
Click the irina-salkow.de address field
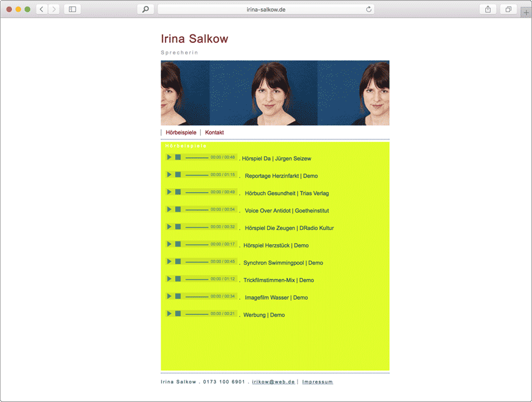266,9
